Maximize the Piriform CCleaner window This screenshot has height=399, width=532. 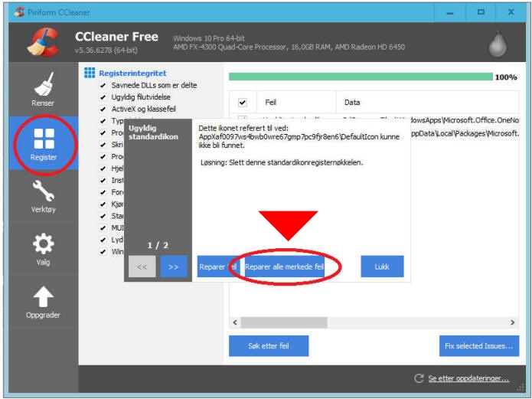point(481,13)
